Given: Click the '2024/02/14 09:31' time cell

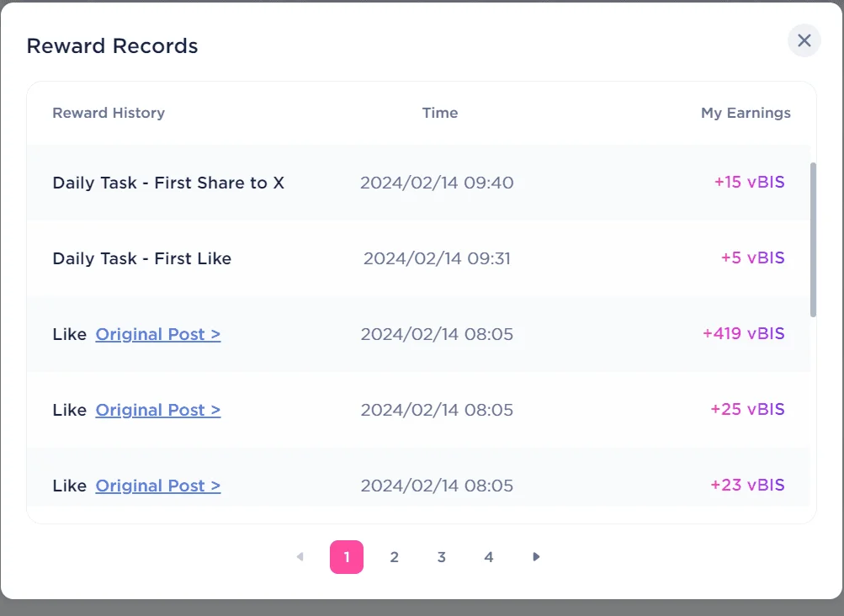Looking at the screenshot, I should click(437, 258).
